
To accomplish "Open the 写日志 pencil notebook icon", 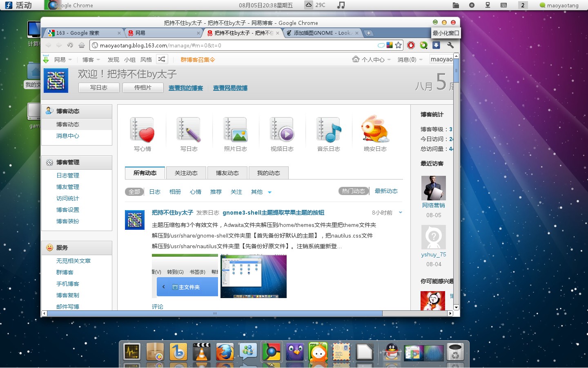I will click(x=189, y=130).
